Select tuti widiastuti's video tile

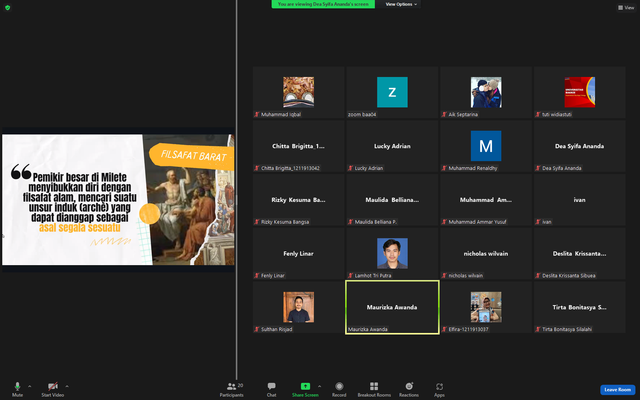pos(580,92)
